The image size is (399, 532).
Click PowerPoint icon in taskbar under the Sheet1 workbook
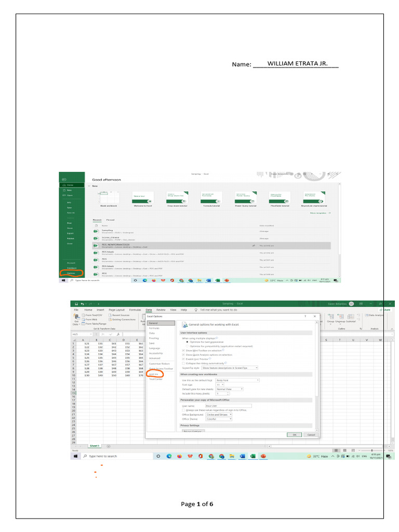(263, 456)
